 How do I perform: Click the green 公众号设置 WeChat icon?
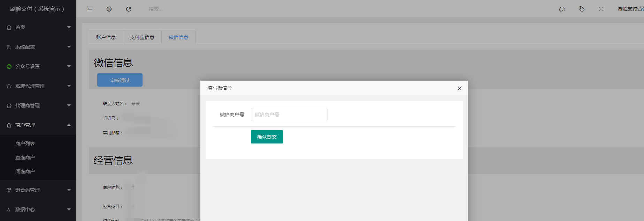[9, 66]
